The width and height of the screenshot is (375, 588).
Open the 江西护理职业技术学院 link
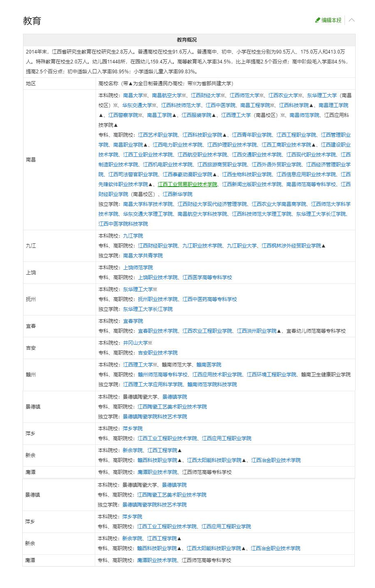(x=232, y=145)
